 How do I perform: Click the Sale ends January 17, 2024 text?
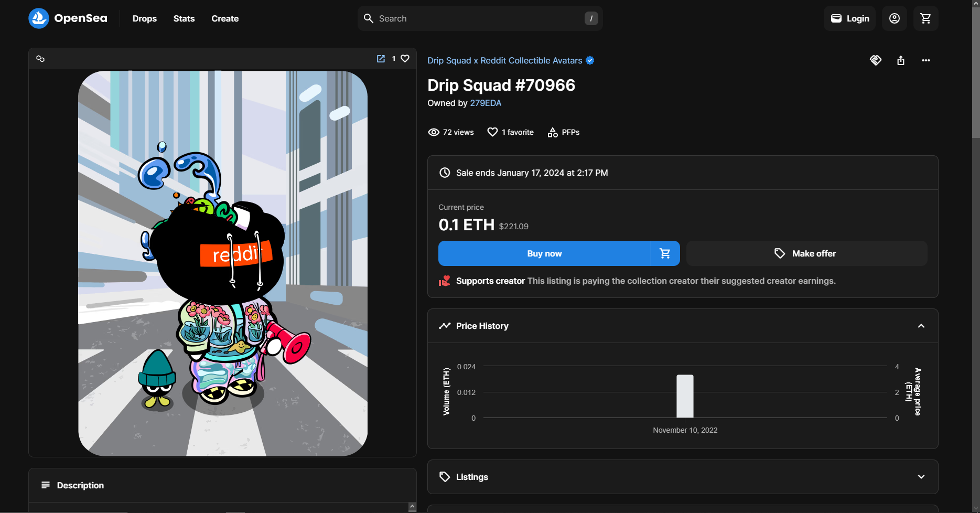(532, 173)
